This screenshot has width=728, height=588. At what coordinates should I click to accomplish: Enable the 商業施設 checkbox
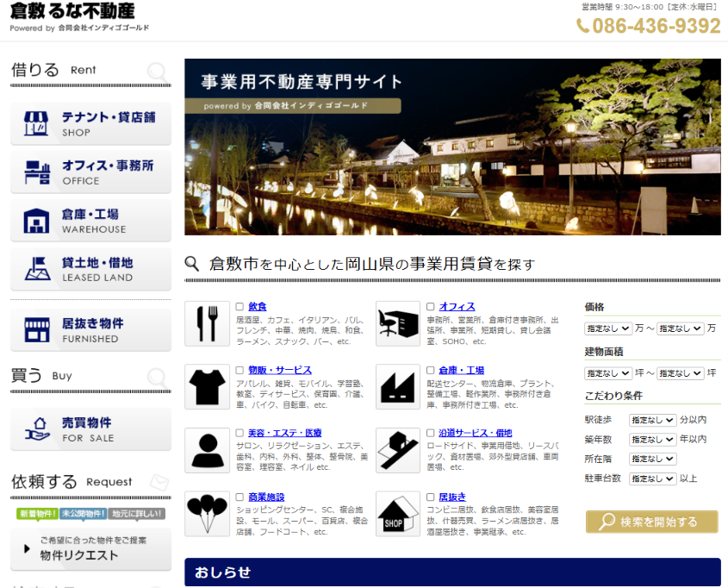pyautogui.click(x=240, y=497)
